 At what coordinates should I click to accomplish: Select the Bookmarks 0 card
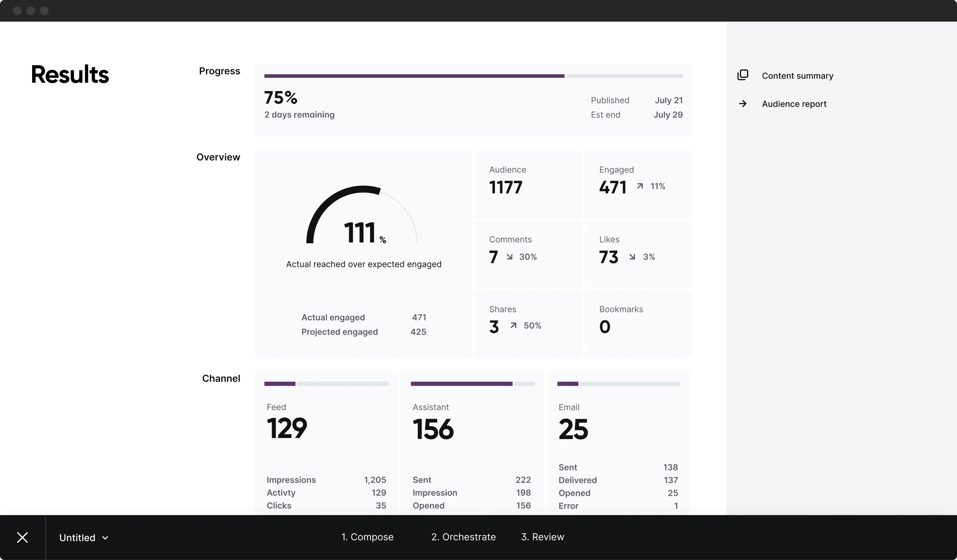point(638,324)
